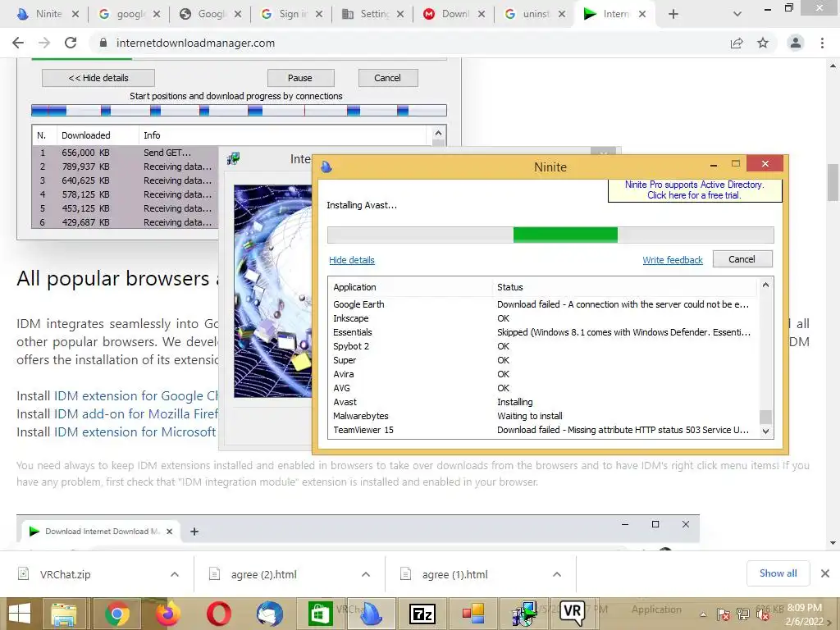
Task: Open Action Center flag tray icon
Action: coord(724,614)
